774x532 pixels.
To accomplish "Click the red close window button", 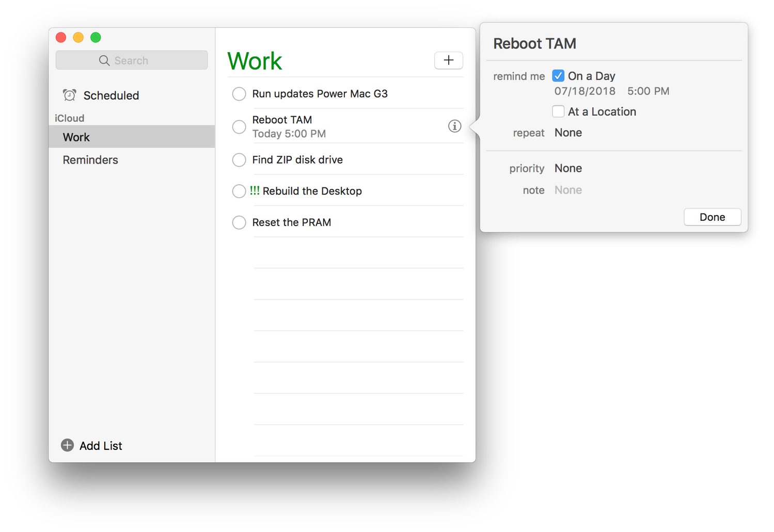I will (61, 38).
